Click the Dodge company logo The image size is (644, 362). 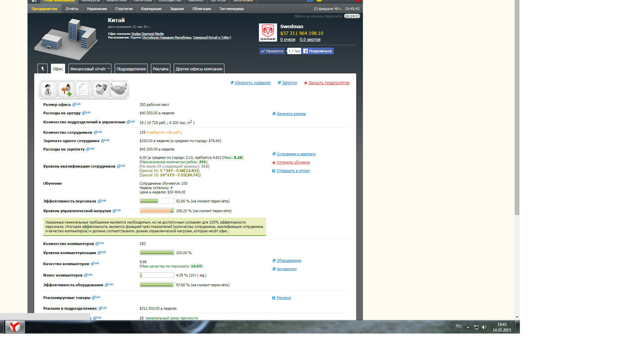(x=268, y=33)
